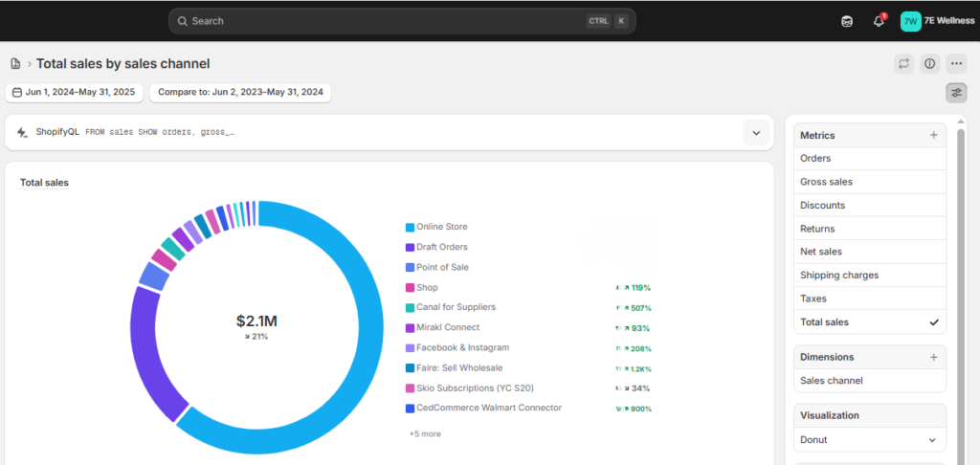Viewport: 980px width, 465px height.
Task: Expand the ShopifyQL query editor chevron
Action: pyautogui.click(x=756, y=132)
